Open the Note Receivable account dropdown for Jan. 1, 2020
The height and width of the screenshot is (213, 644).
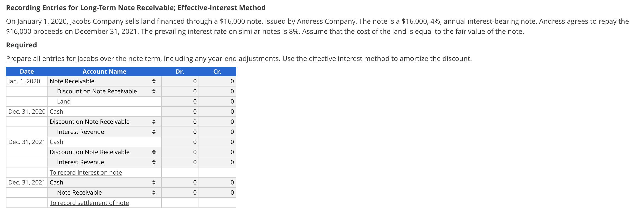coord(105,81)
